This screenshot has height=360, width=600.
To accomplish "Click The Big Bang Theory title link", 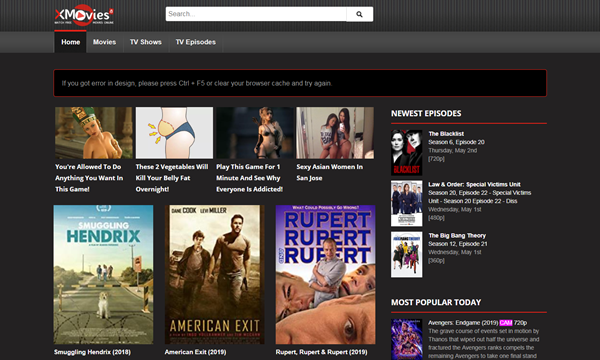I will tap(457, 235).
